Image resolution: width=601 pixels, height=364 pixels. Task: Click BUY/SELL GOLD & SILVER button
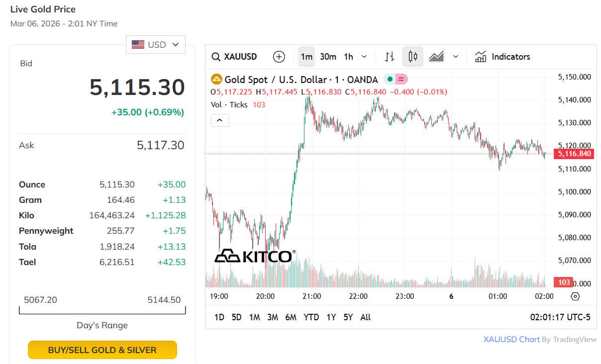click(102, 350)
